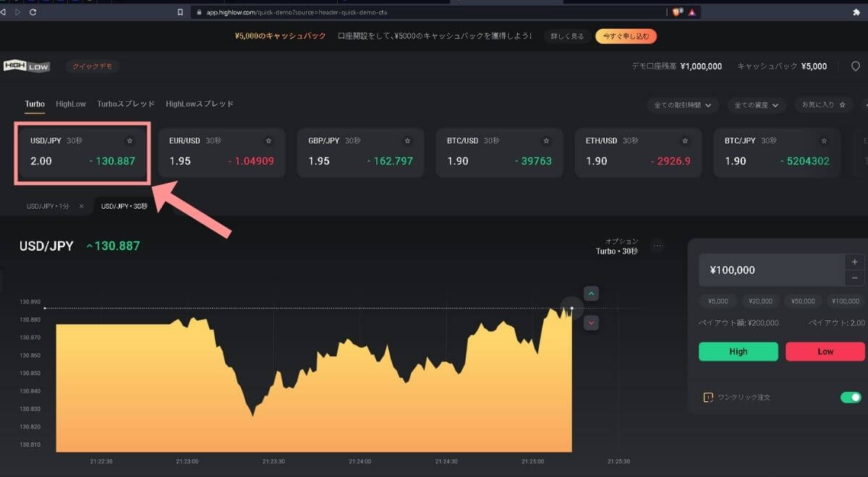The width and height of the screenshot is (868, 477).
Task: Open the USD/JPY・1分 chart tab
Action: pos(48,206)
